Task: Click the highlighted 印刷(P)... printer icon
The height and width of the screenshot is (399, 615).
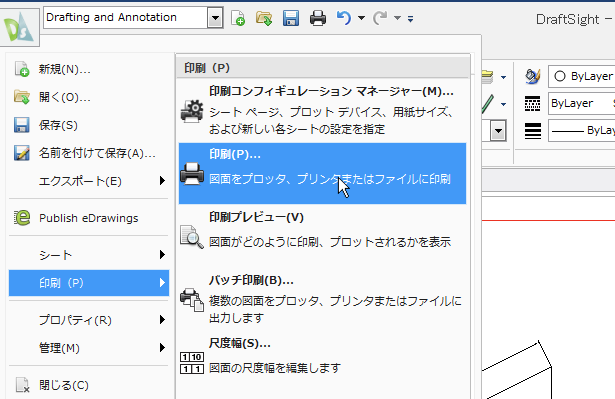Action: click(x=192, y=174)
